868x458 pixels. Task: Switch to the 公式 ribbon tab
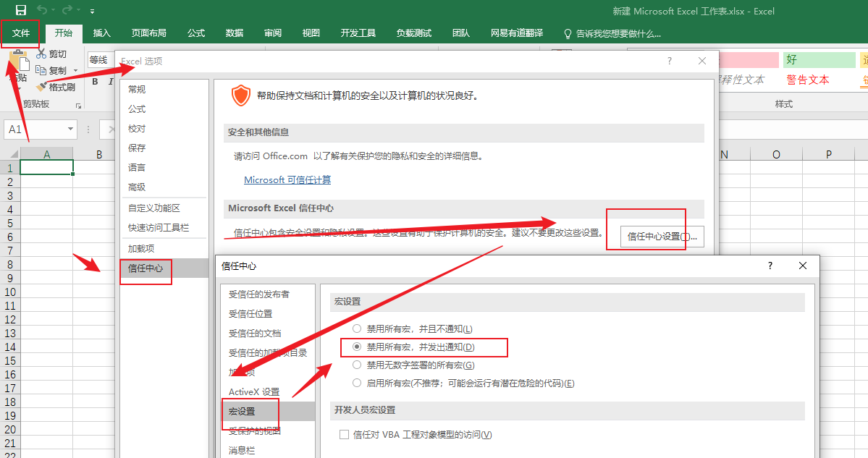tap(196, 33)
